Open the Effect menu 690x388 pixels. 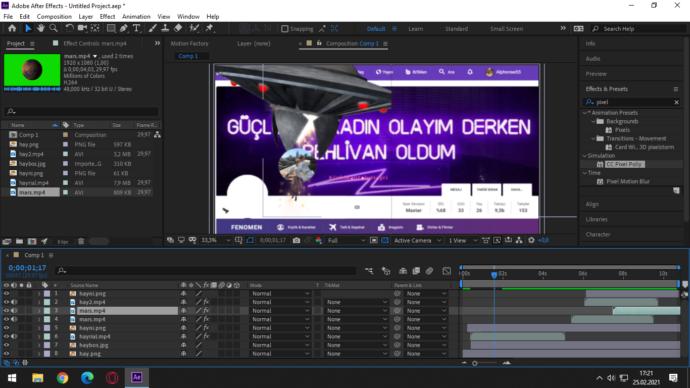[x=107, y=17]
